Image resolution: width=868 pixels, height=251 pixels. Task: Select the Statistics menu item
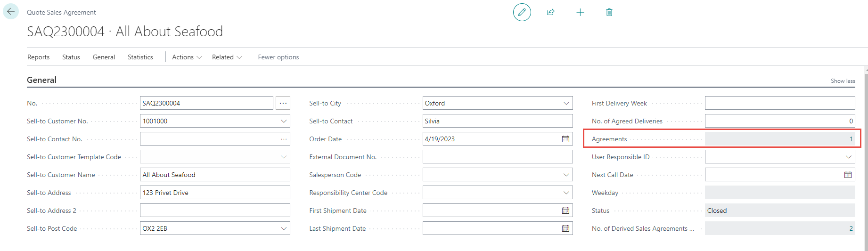click(x=140, y=57)
